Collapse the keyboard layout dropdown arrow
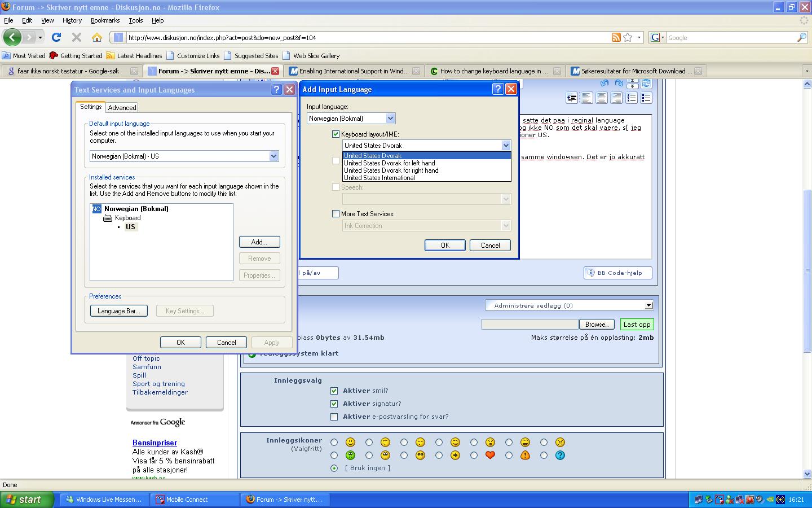This screenshot has width=812, height=508. (x=506, y=146)
